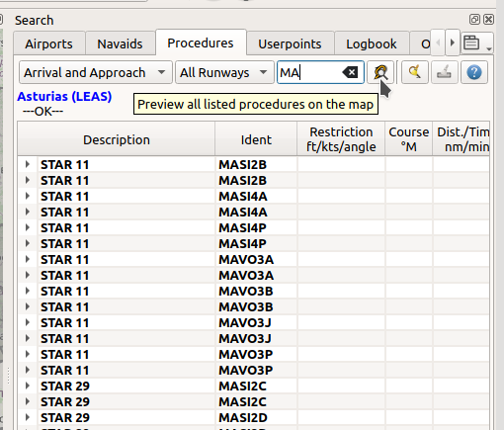This screenshot has width=504, height=430.
Task: Click into the MA ident filter field
Action: click(309, 72)
